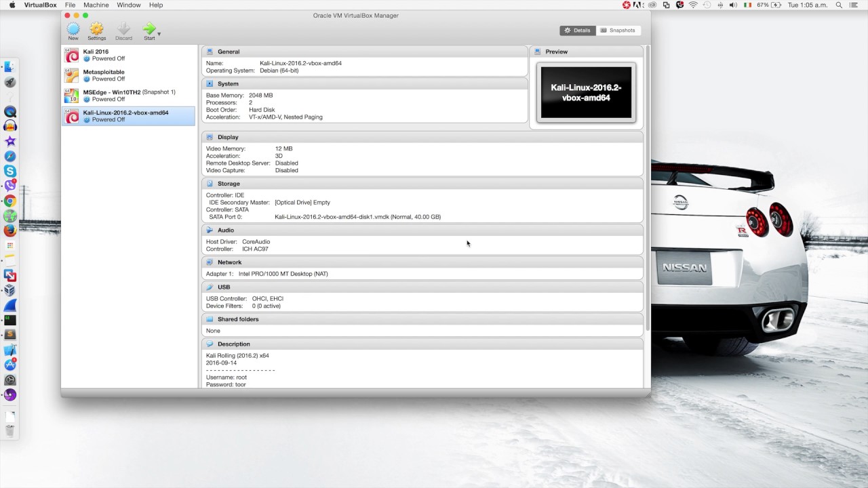Open Finder from the Dock
Image resolution: width=868 pixels, height=488 pixels.
point(9,66)
